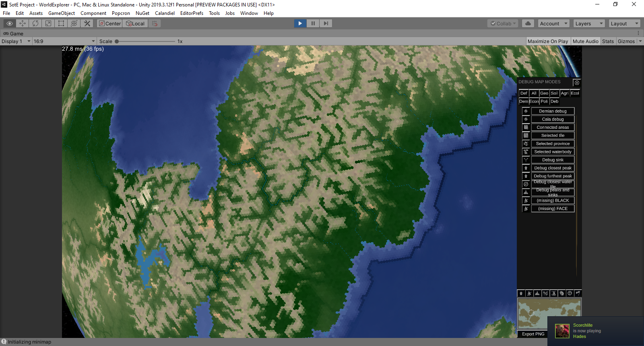
Task: Select the View (eye) tool
Action: pos(10,23)
